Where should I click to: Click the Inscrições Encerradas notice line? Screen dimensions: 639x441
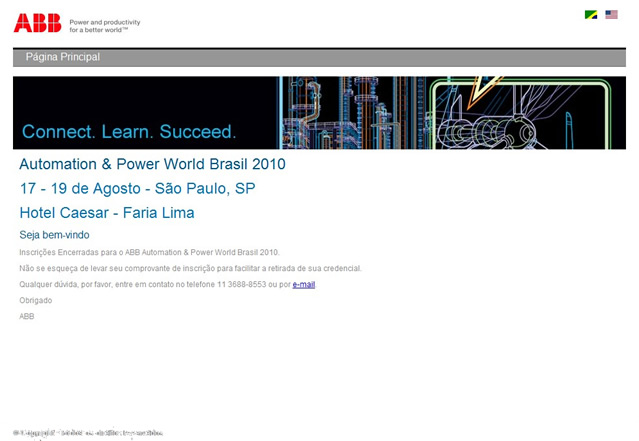pos(149,252)
